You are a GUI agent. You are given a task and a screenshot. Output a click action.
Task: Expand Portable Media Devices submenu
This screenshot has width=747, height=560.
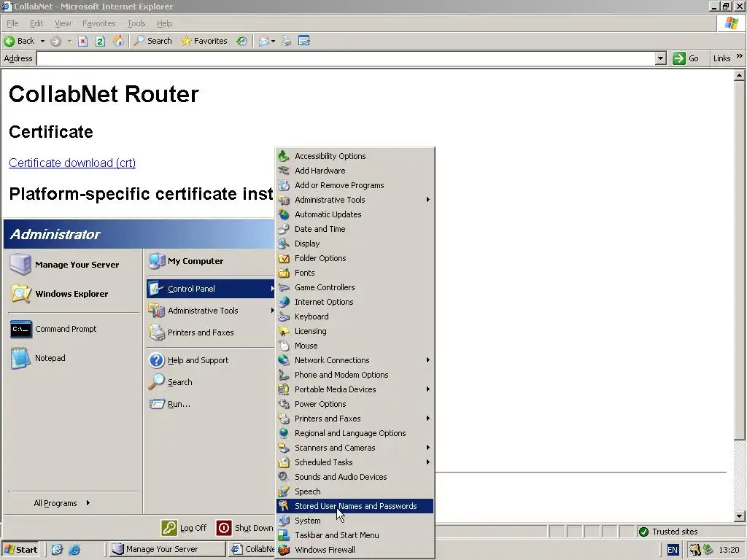[x=355, y=389]
